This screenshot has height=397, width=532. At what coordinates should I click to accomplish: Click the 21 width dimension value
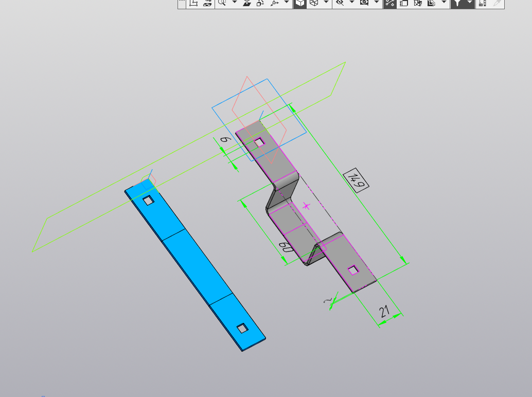point(384,311)
